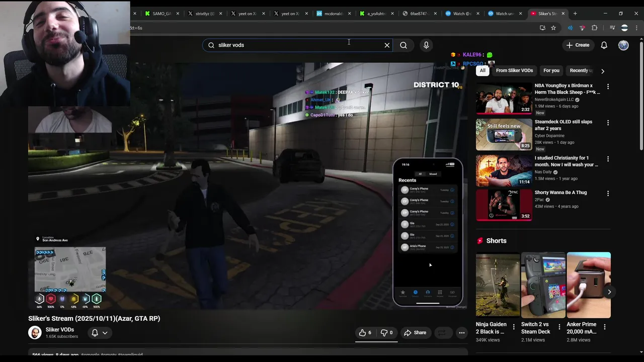
Task: Open 'Shorty Wanna Be A Thug' thumbnail
Action: point(504,205)
